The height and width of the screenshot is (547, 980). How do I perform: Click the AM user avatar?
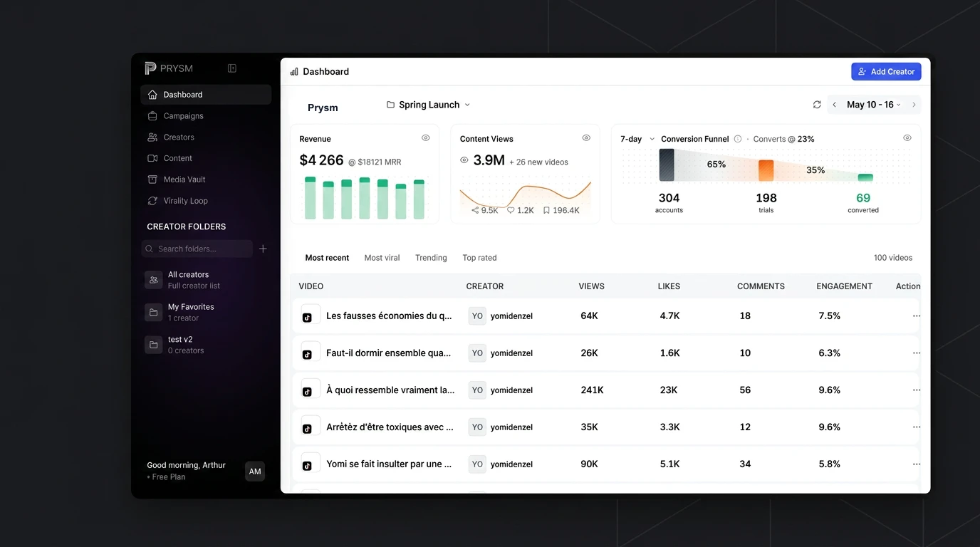point(255,472)
